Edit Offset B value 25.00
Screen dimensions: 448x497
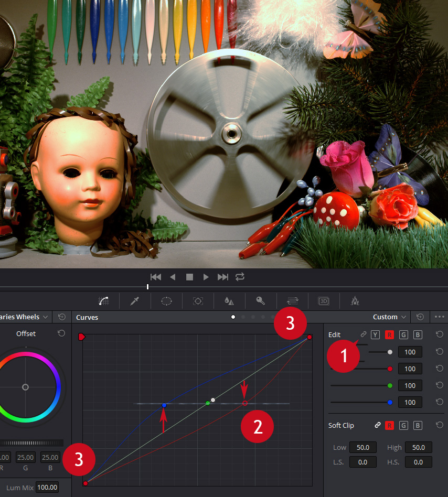(50, 457)
